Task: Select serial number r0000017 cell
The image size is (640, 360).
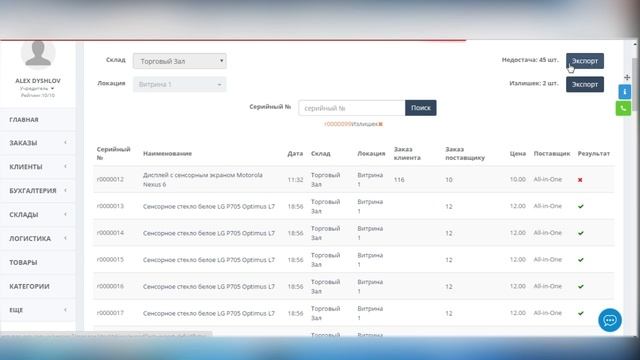Action: [110, 313]
